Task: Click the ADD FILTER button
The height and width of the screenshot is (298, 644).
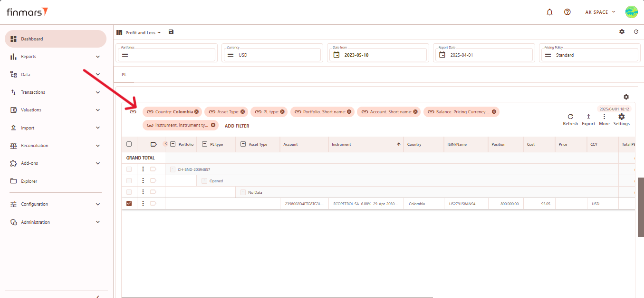Action: coord(237,126)
